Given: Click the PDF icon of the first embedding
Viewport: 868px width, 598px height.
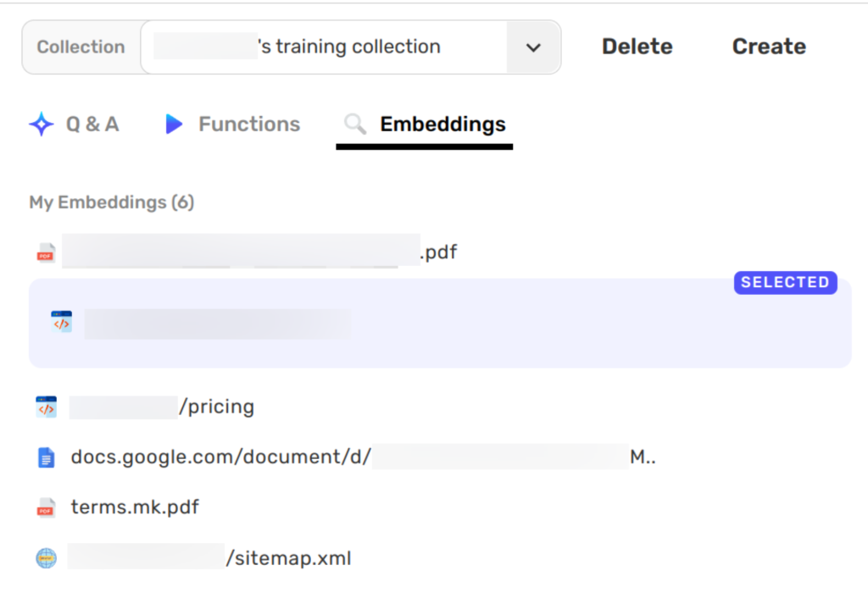Looking at the screenshot, I should (46, 252).
